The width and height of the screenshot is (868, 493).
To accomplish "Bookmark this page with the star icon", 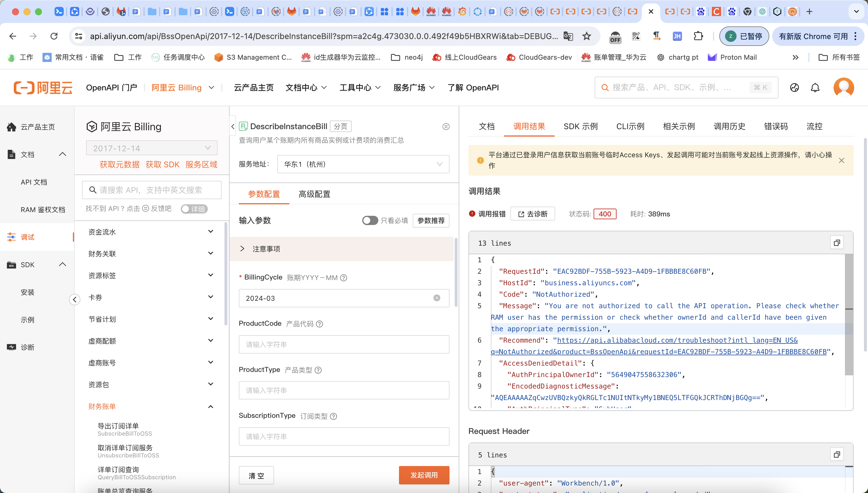I will coord(587,36).
